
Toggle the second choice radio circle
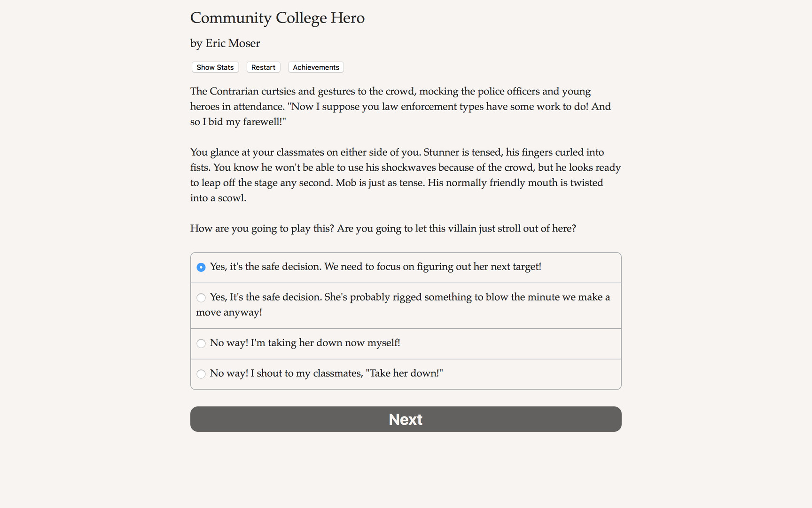pyautogui.click(x=201, y=297)
